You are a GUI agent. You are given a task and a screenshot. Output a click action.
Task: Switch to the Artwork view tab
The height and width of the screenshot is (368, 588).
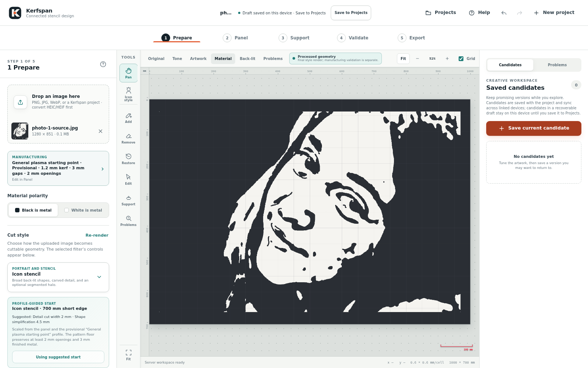tap(198, 59)
